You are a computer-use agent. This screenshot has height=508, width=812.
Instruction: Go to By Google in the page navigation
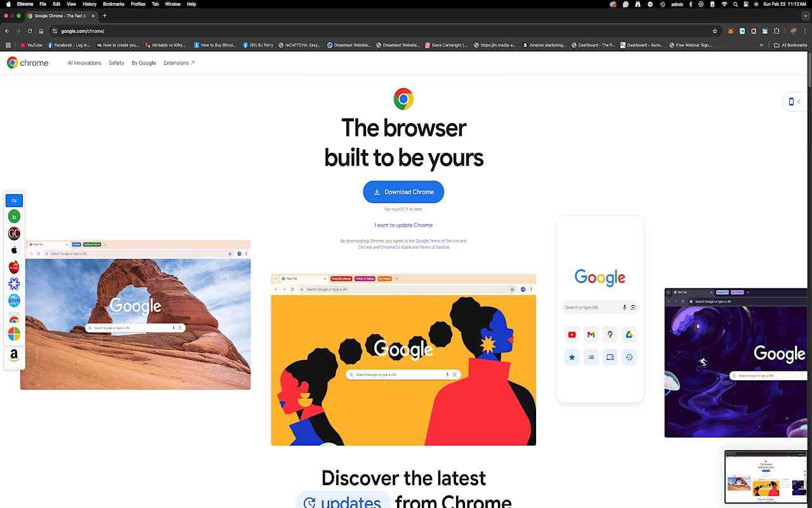pos(144,63)
